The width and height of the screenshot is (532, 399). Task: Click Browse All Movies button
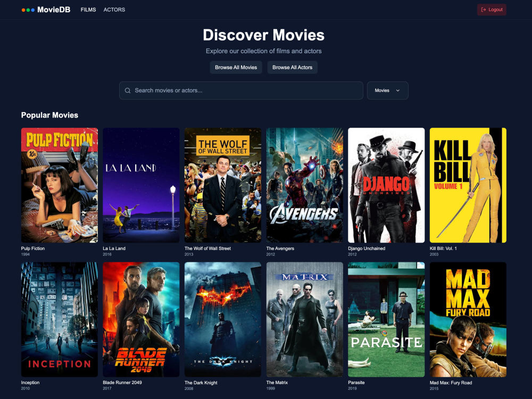click(236, 68)
